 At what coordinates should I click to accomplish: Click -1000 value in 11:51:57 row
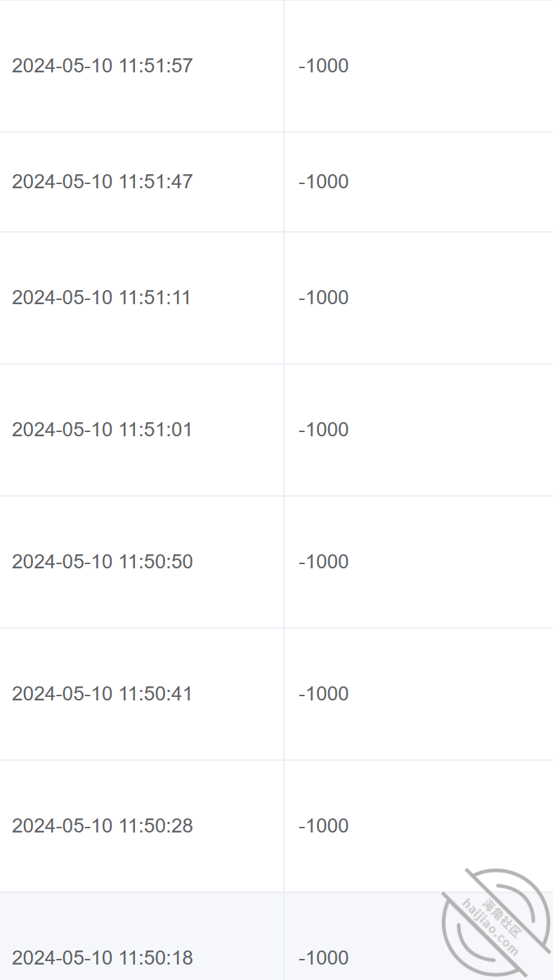tap(324, 66)
